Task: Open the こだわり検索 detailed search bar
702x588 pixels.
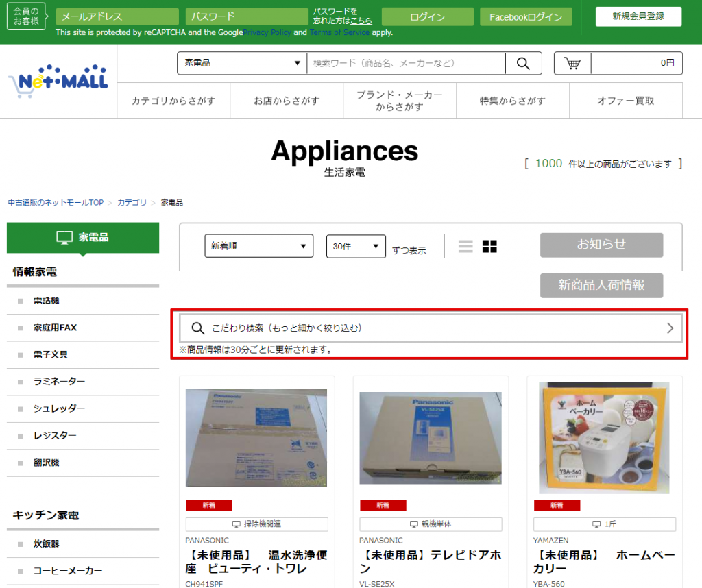Action: click(431, 328)
